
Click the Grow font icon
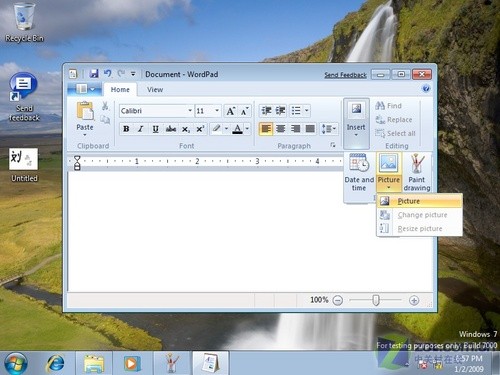230,111
